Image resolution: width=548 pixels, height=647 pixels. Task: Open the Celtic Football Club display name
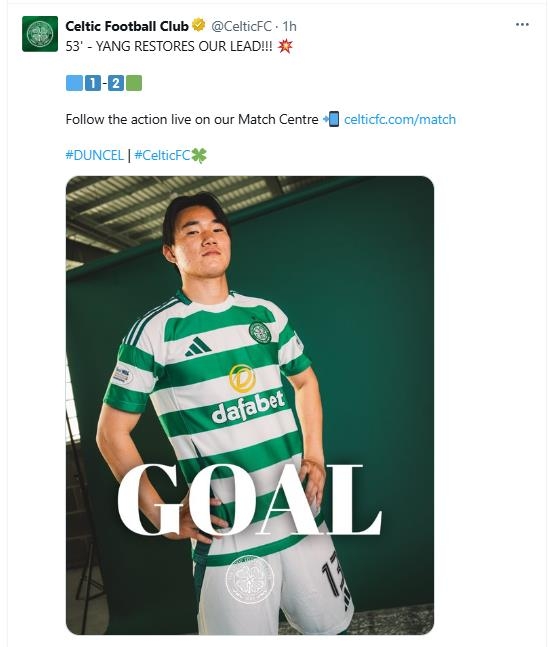point(127,26)
